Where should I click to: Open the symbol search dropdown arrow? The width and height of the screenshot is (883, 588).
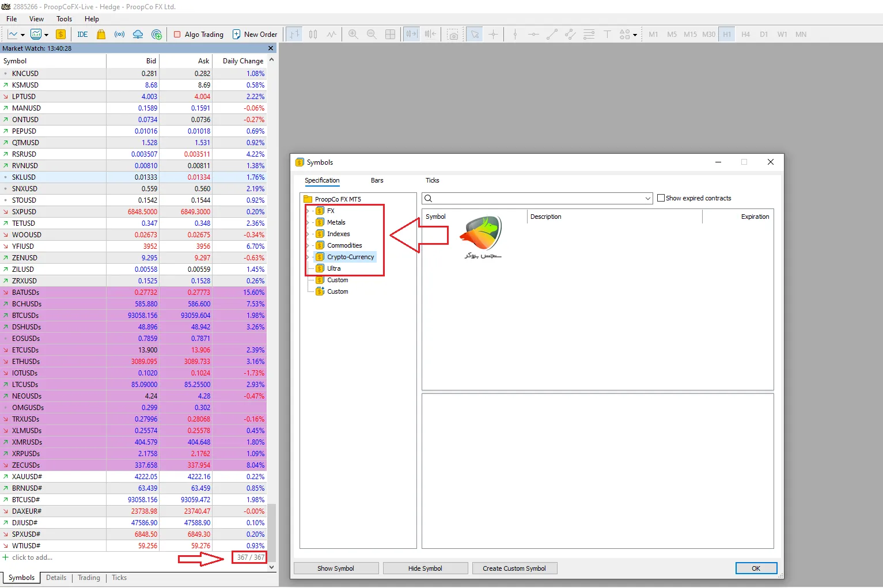[647, 199]
